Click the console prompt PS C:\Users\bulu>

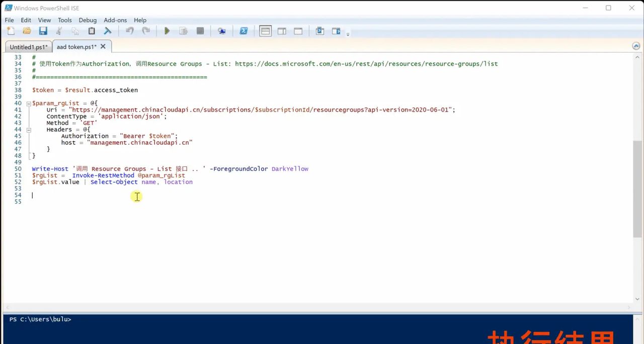click(40, 319)
